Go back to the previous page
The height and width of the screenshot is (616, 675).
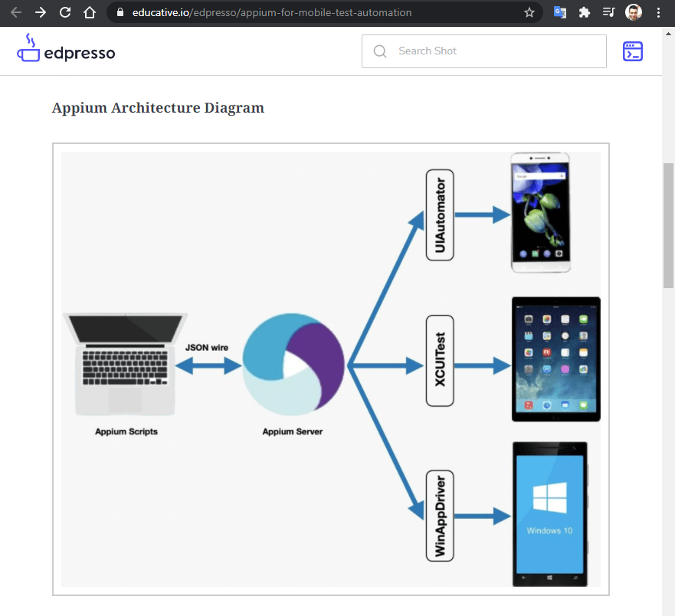tap(16, 12)
